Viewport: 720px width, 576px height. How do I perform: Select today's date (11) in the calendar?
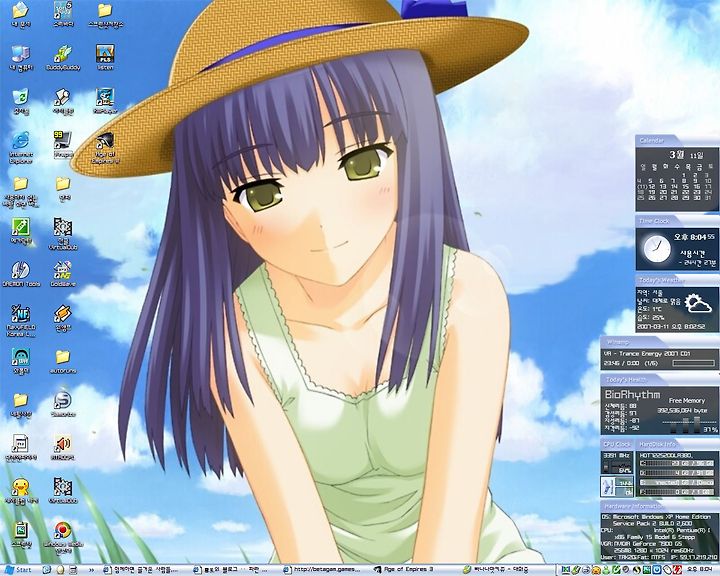click(x=641, y=187)
